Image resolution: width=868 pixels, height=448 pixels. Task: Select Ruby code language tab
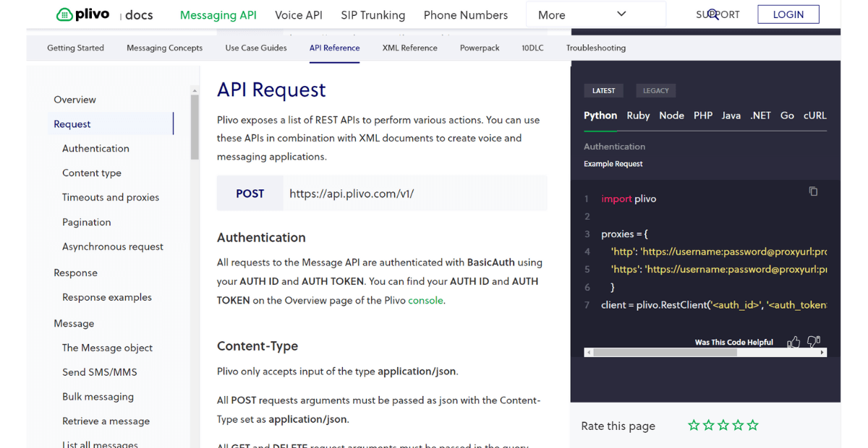(x=638, y=115)
